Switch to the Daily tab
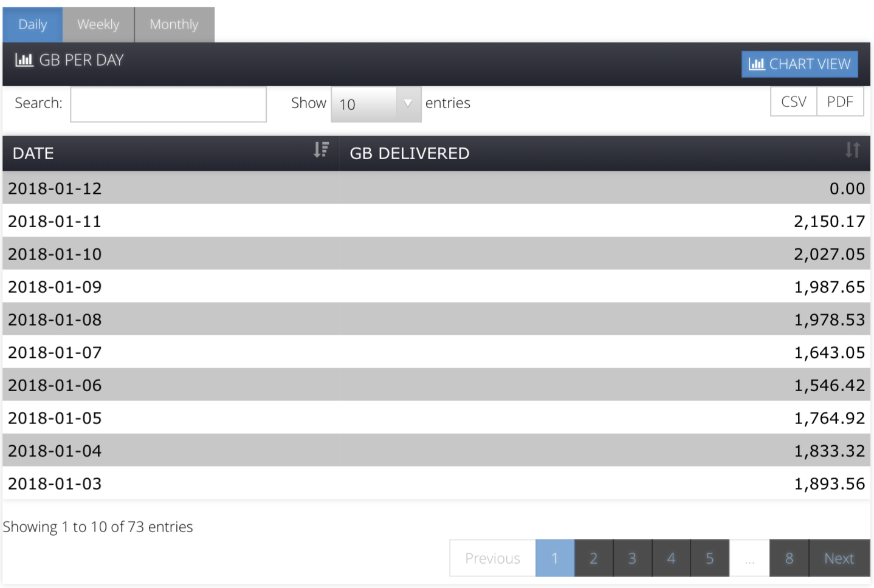The image size is (874, 588). [x=32, y=24]
